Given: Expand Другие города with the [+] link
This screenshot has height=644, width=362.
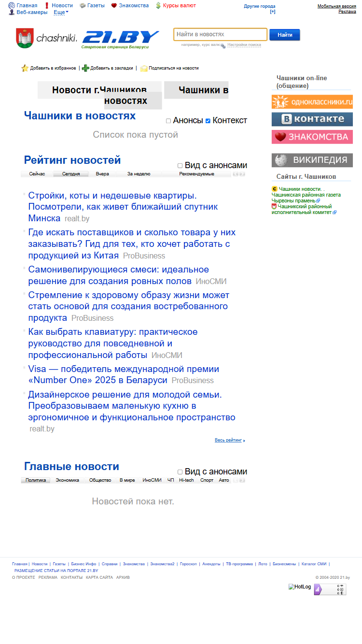Looking at the screenshot, I should tap(273, 12).
